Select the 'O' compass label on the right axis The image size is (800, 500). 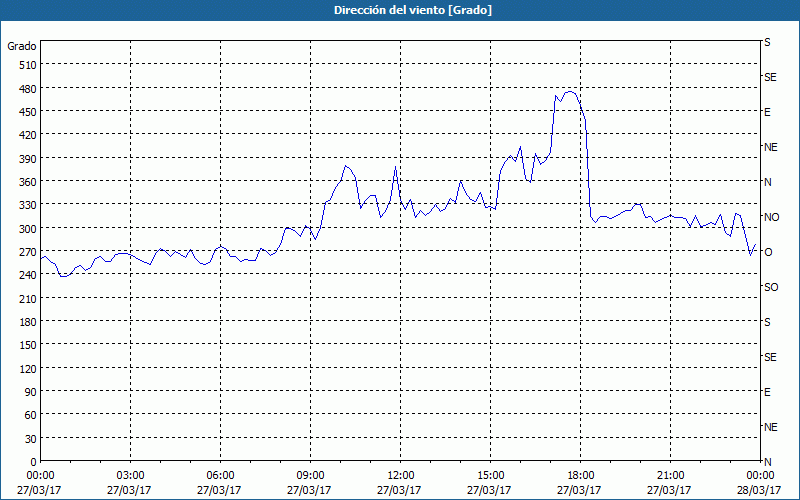click(x=768, y=252)
